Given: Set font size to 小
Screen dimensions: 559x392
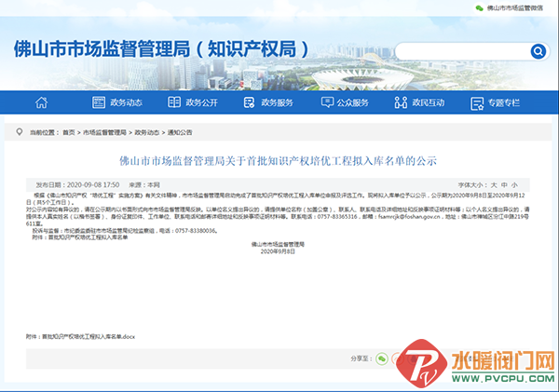Looking at the screenshot, I should coord(514,185).
